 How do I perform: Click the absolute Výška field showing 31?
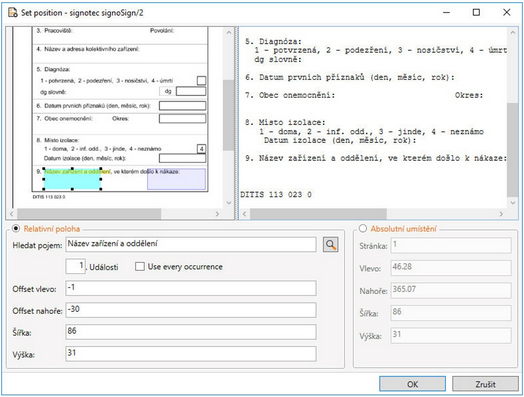(451, 336)
